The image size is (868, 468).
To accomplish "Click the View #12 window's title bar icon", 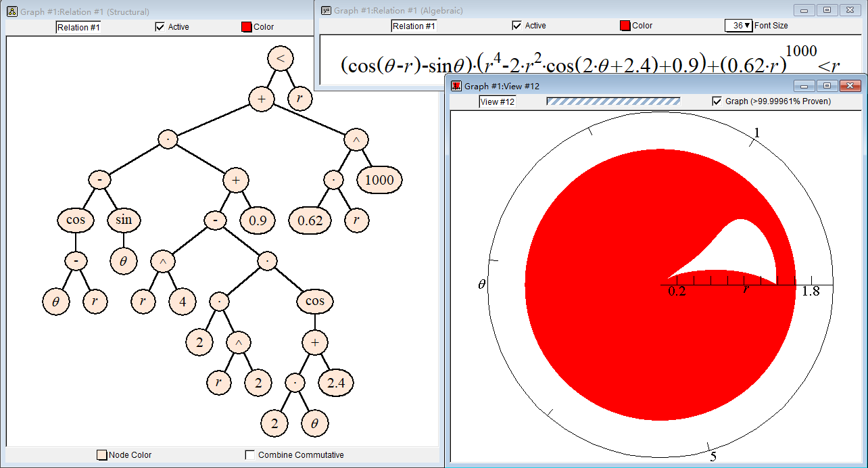I will [x=456, y=86].
